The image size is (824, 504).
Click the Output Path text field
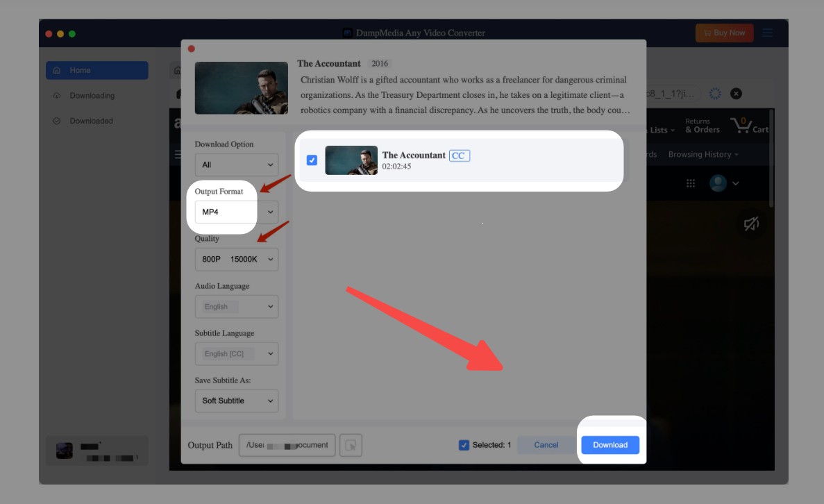pos(287,445)
